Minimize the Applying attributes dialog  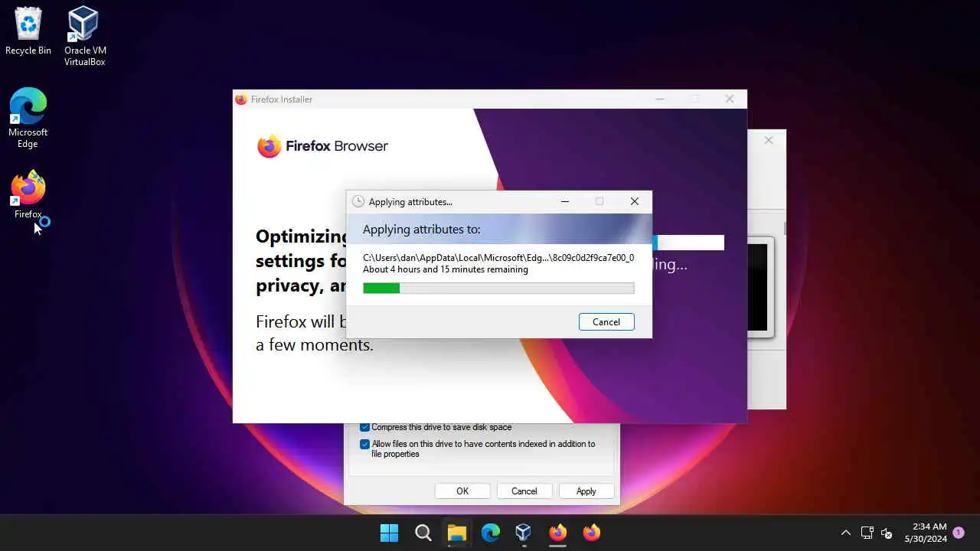click(565, 202)
